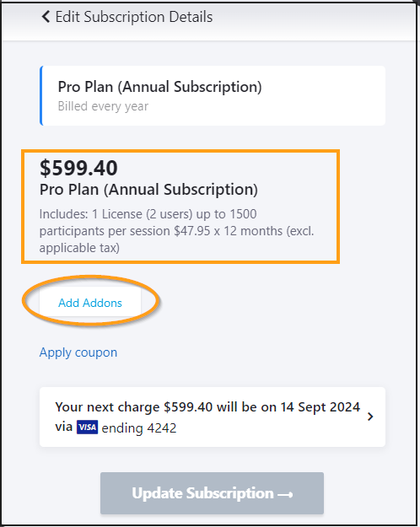Click the large $599.40 price heading
The height and width of the screenshot is (527, 420).
pos(78,168)
